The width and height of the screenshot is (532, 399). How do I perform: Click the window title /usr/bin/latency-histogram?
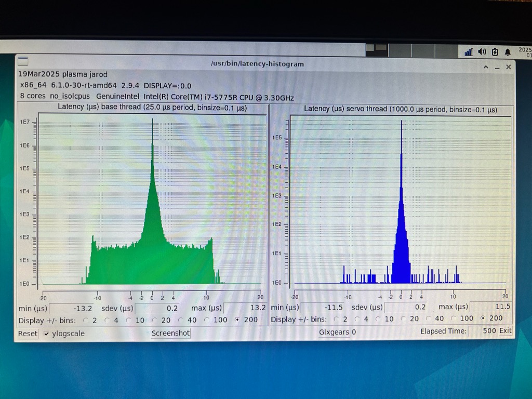click(x=257, y=64)
